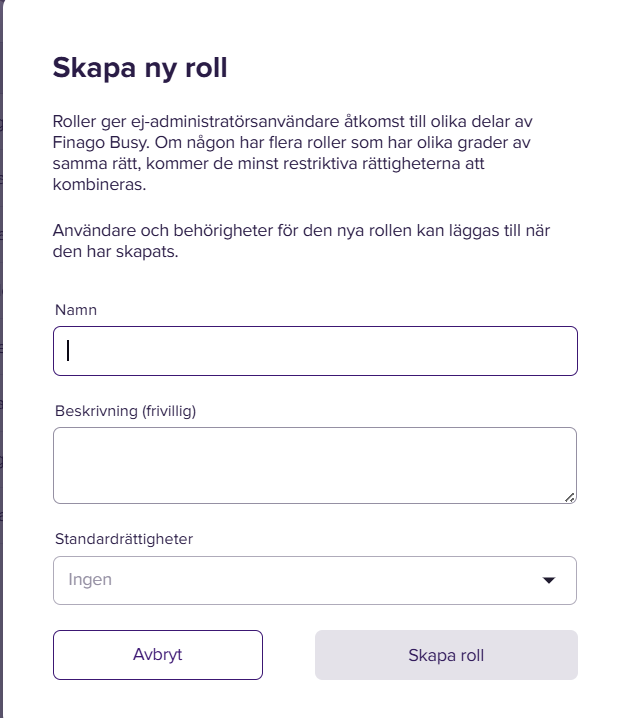622x718 pixels.
Task: Click the dimmed overlay strip beside the dialog
Action: [1, 359]
